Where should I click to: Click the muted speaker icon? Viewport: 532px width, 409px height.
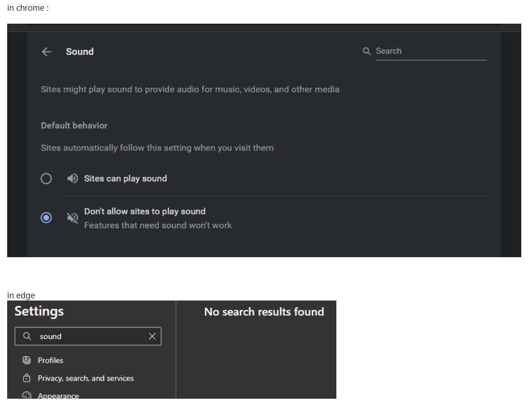click(x=72, y=218)
